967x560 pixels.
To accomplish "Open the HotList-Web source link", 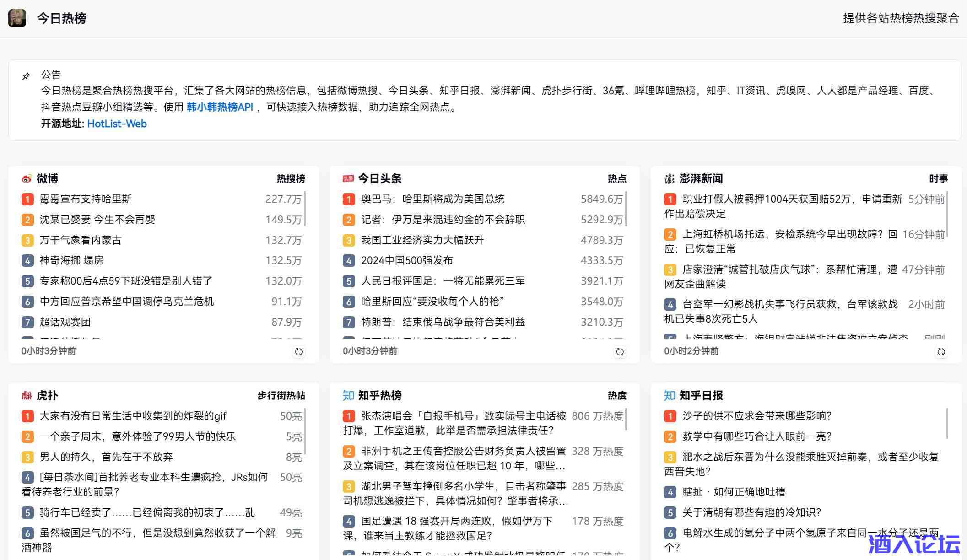I will [117, 124].
